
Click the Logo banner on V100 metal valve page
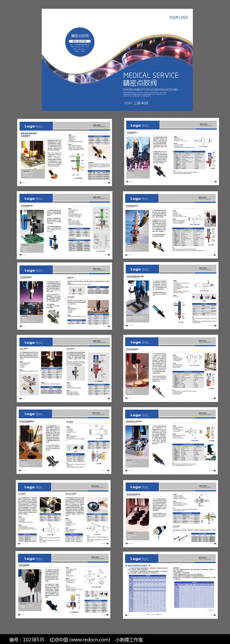[x=35, y=198]
